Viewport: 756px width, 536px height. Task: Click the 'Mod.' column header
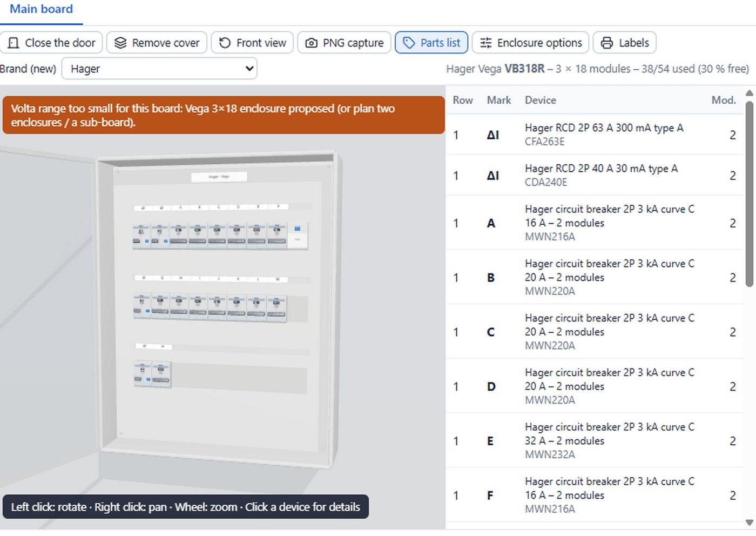(724, 100)
